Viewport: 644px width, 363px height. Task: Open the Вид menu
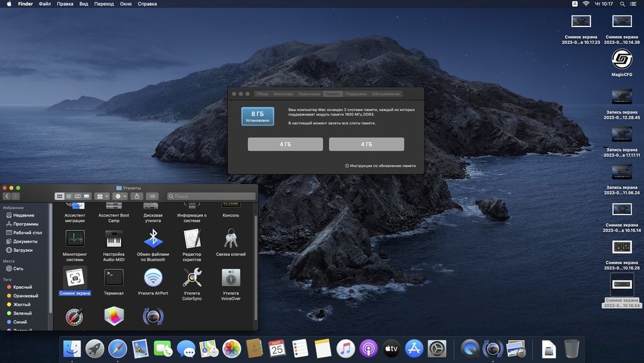coord(84,4)
